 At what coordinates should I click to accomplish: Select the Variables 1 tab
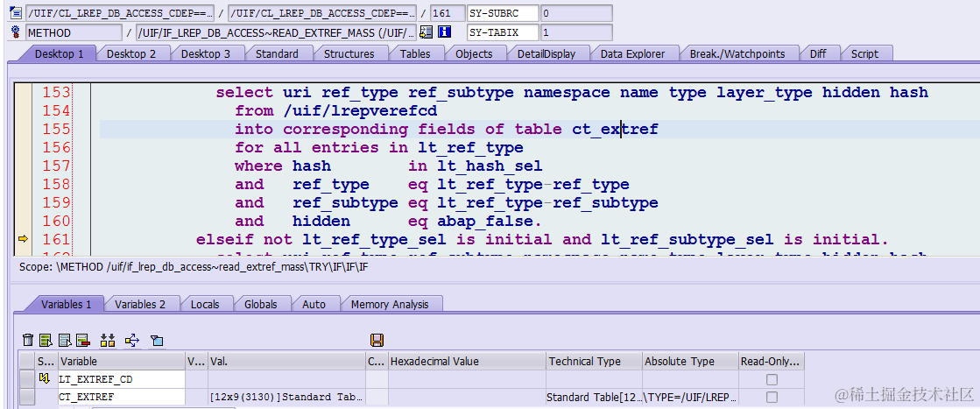(67, 305)
